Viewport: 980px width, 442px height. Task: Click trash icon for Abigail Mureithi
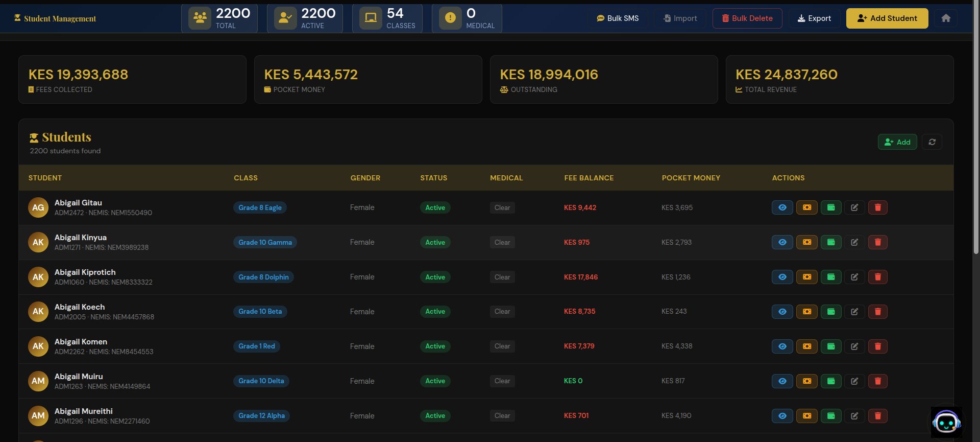(877, 416)
